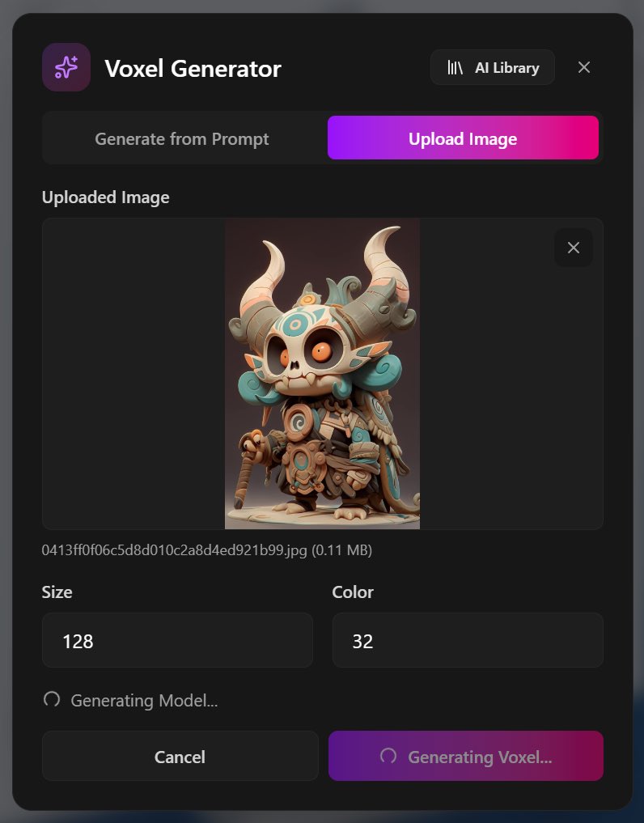Click the Uploaded Image label
Image resolution: width=644 pixels, height=823 pixels.
105,197
